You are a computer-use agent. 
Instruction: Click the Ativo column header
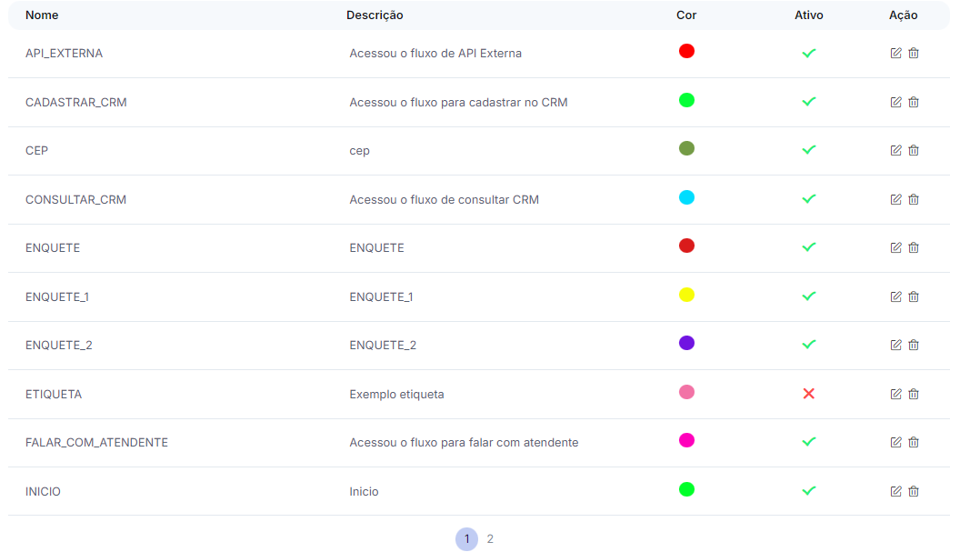tap(808, 15)
